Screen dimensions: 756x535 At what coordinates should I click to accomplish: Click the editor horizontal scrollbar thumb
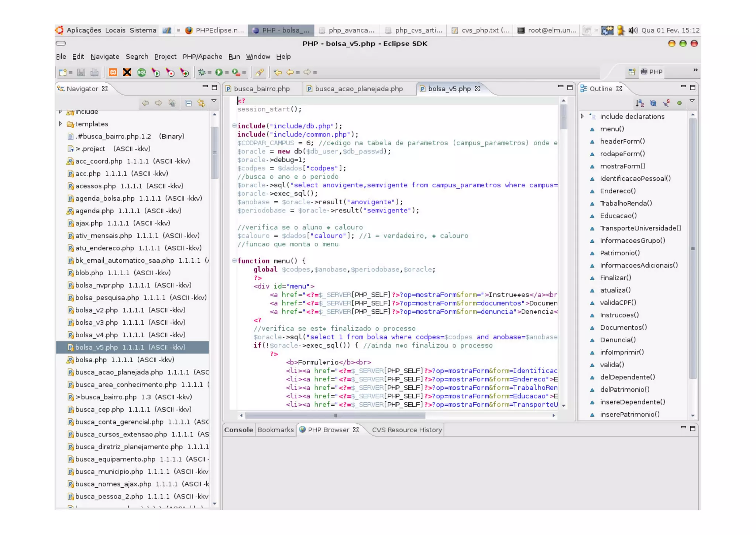(335, 415)
